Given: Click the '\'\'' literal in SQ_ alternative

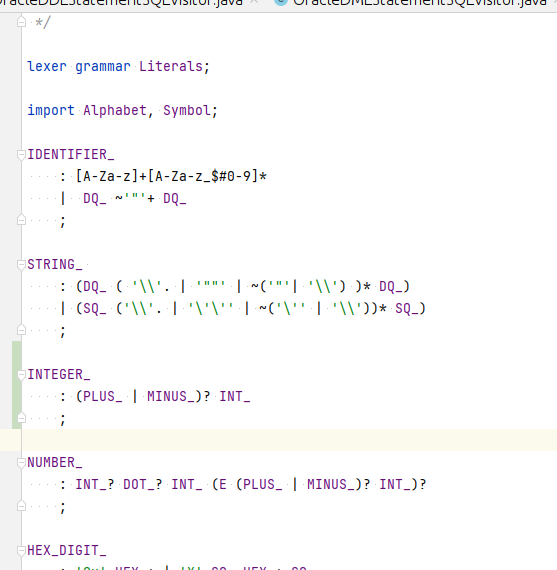Looking at the screenshot, I should point(211,309).
